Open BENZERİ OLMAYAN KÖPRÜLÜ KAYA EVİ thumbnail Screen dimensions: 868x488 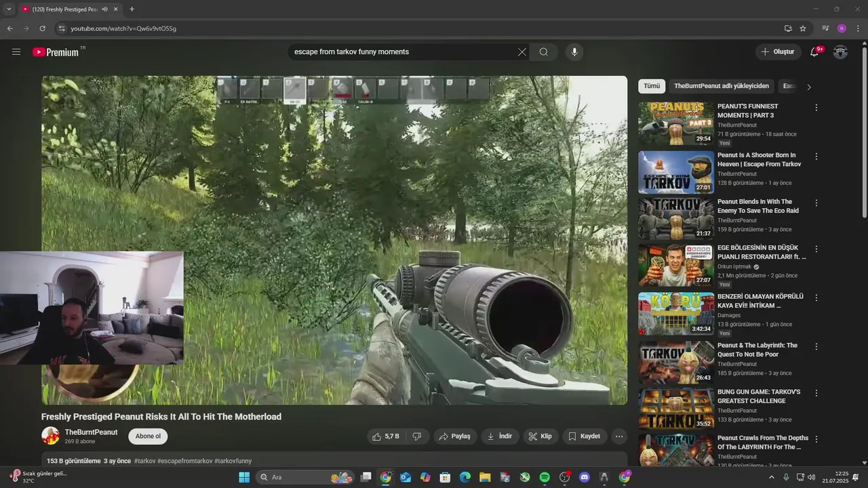(x=676, y=314)
